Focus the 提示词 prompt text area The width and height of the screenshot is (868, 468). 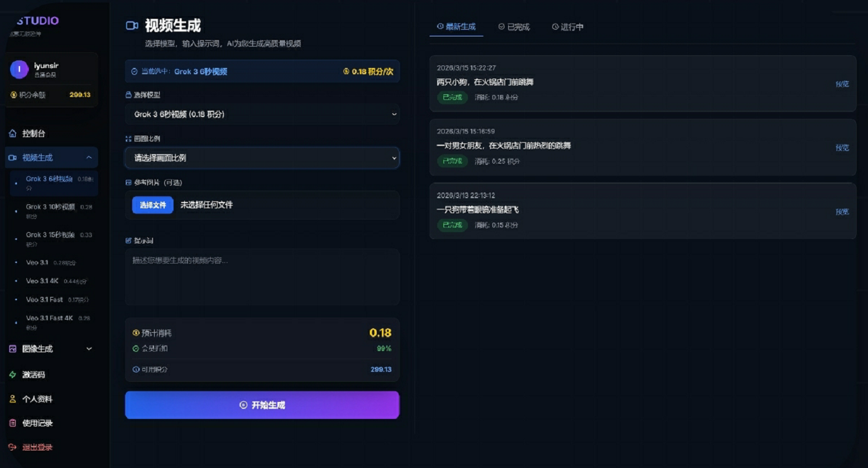pos(262,277)
